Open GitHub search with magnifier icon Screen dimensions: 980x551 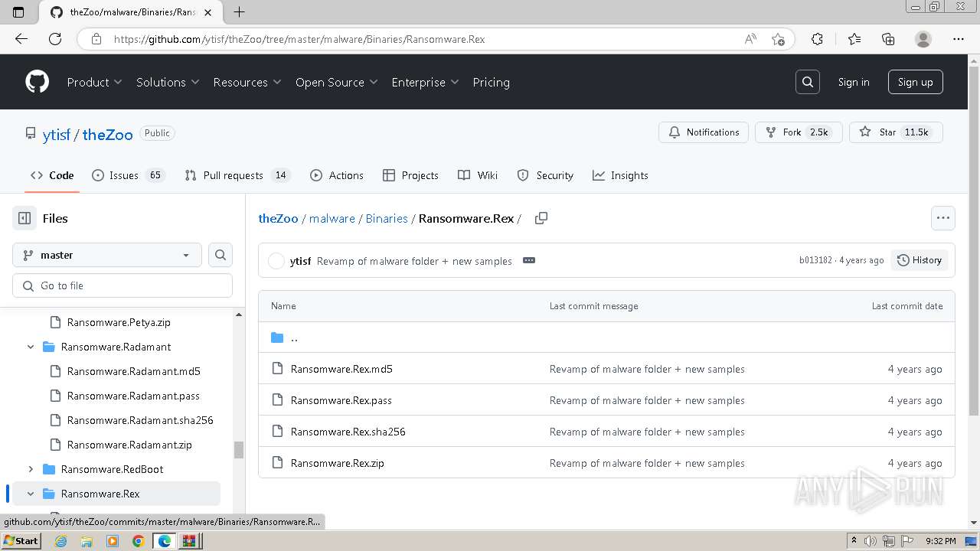808,82
